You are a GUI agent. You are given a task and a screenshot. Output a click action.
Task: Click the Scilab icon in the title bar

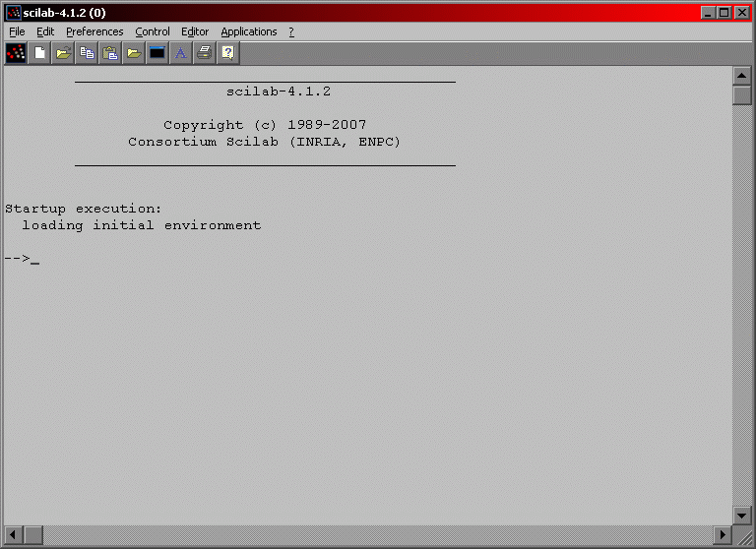pos(14,13)
